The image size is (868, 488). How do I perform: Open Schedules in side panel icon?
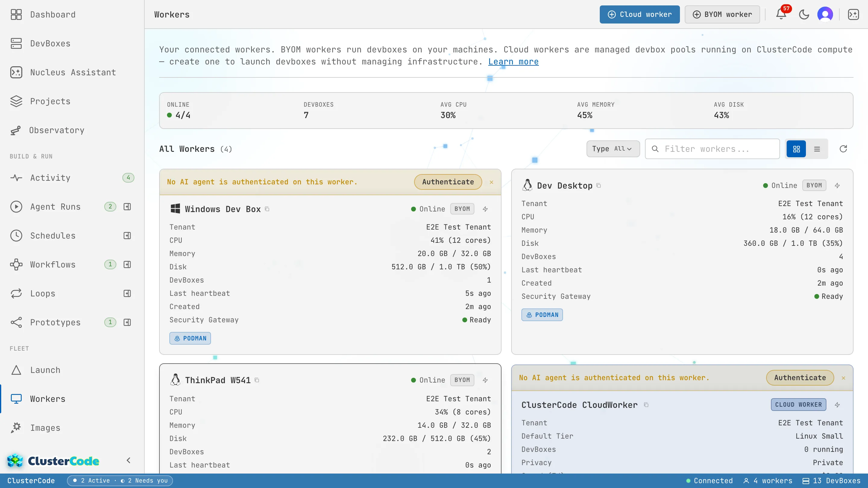pyautogui.click(x=127, y=236)
